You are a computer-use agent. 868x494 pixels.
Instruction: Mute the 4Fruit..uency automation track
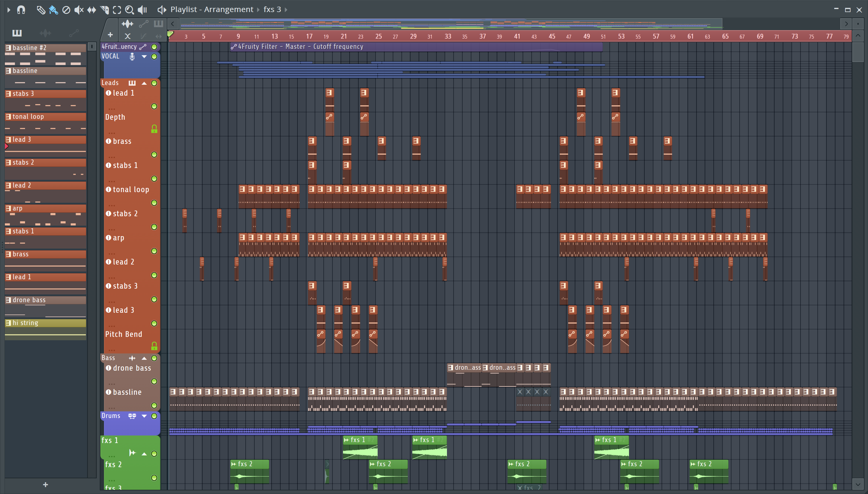(x=154, y=47)
